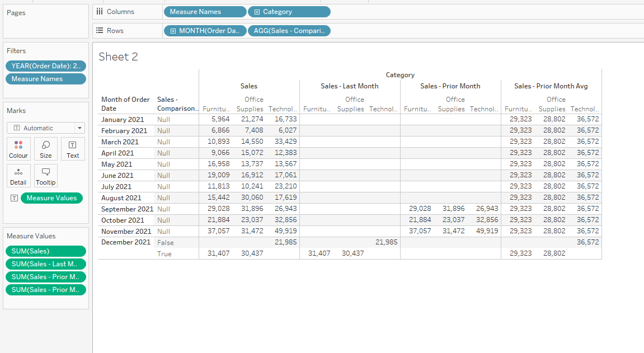
Task: Open the Colour mark card
Action: (x=18, y=149)
